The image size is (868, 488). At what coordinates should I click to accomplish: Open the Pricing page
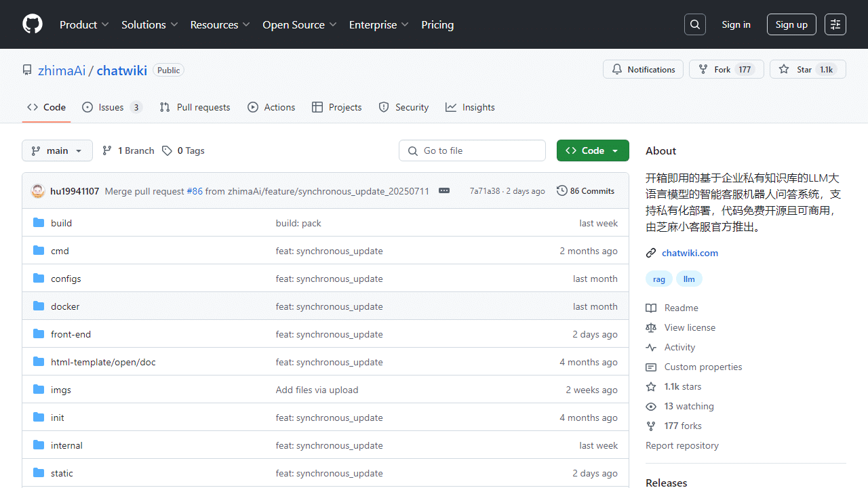click(x=437, y=24)
